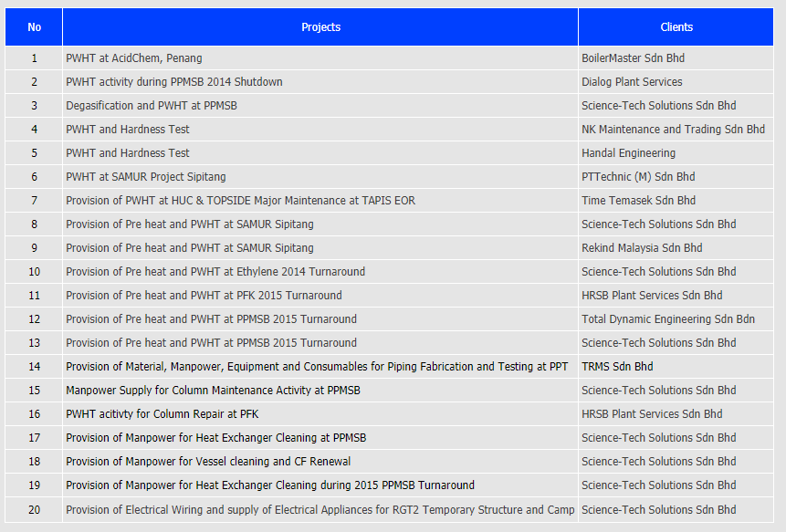Click the 'Clients' column header

676,27
